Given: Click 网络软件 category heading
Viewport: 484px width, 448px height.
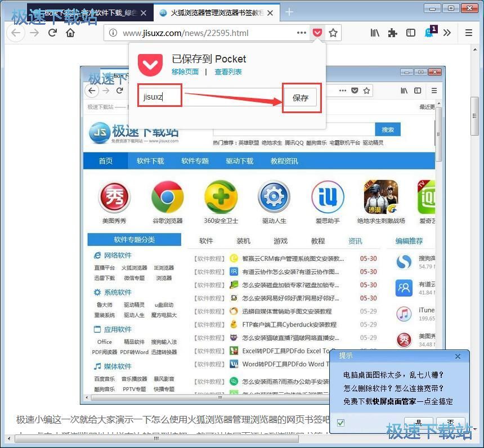Looking at the screenshot, I should 118,256.
